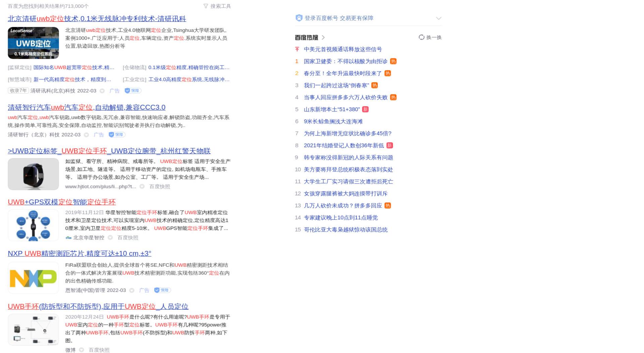
Task: Open the UWB手环(防拆型和不防拆型) result title
Action: click(98, 307)
